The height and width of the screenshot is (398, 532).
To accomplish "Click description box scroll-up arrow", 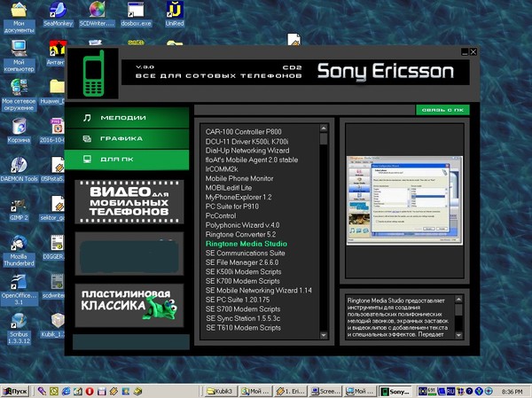I will [x=458, y=300].
